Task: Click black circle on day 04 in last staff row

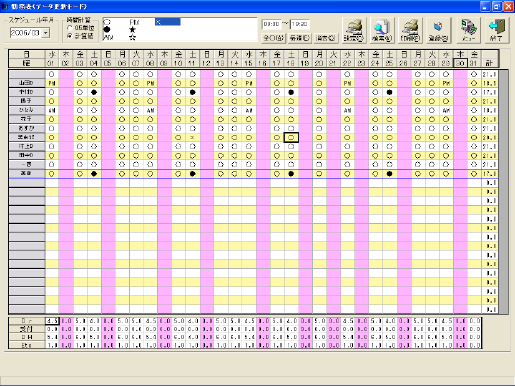Action: point(94,174)
